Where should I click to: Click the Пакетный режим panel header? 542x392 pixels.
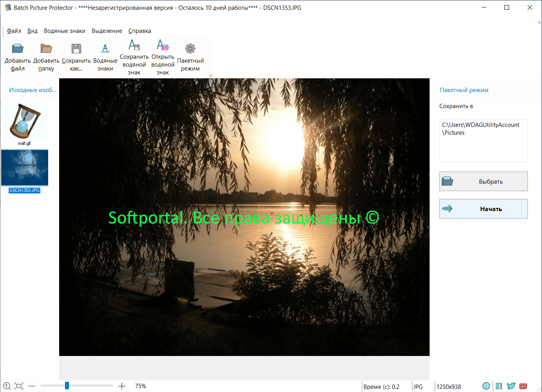click(464, 90)
